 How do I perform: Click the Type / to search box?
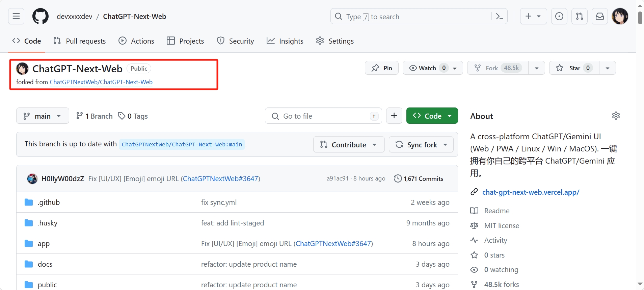419,16
